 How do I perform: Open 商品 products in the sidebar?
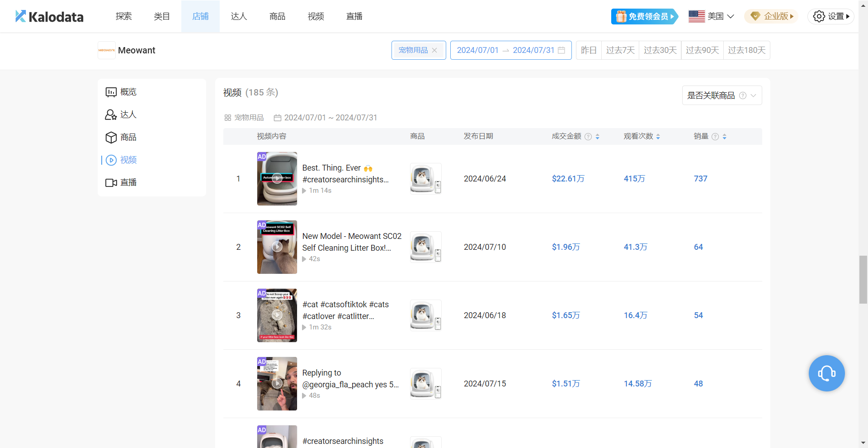click(x=121, y=137)
